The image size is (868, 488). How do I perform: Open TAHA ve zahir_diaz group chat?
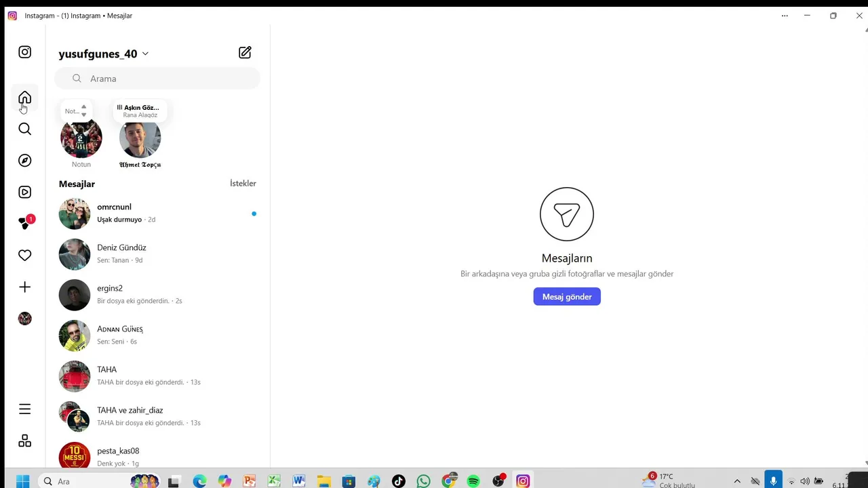pos(157,417)
